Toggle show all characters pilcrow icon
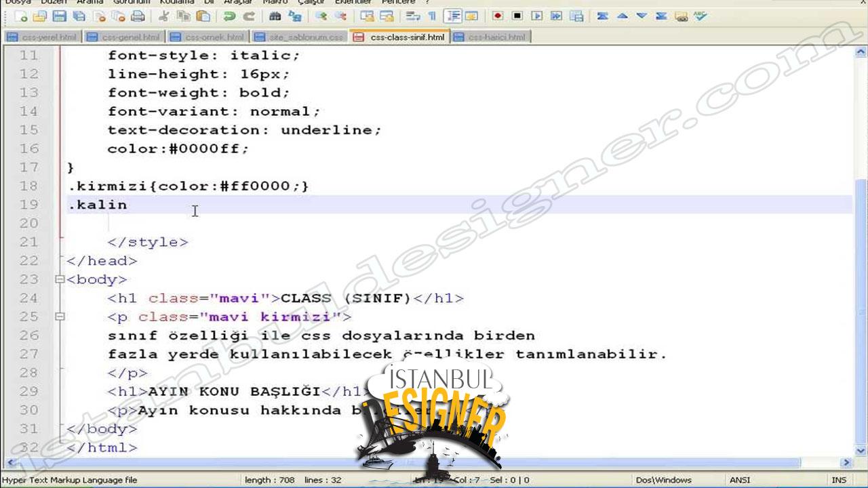 coord(432,16)
